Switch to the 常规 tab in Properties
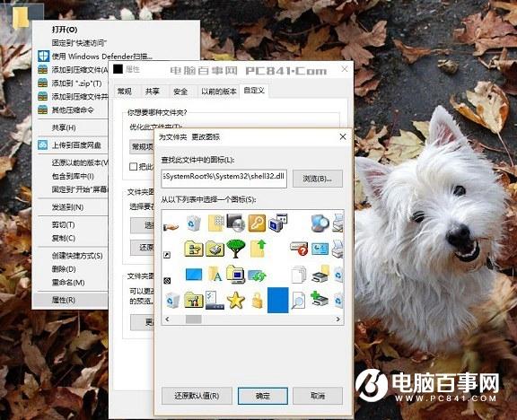This screenshot has height=420, width=517. coord(125,92)
